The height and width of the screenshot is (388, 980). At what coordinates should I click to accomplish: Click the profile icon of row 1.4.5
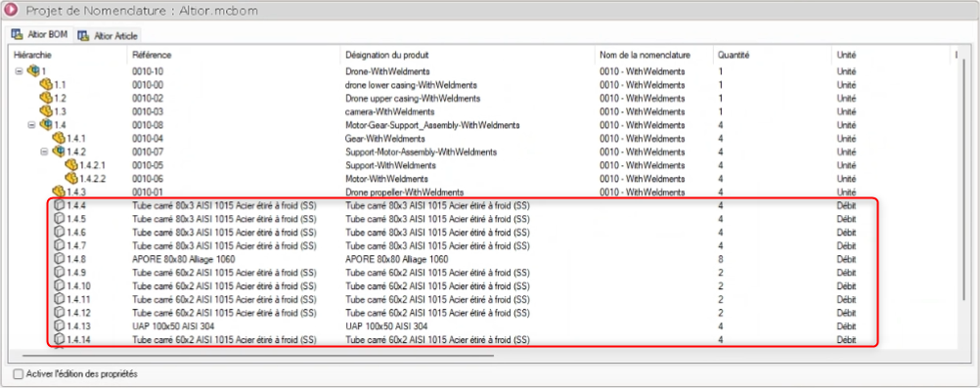pos(60,219)
